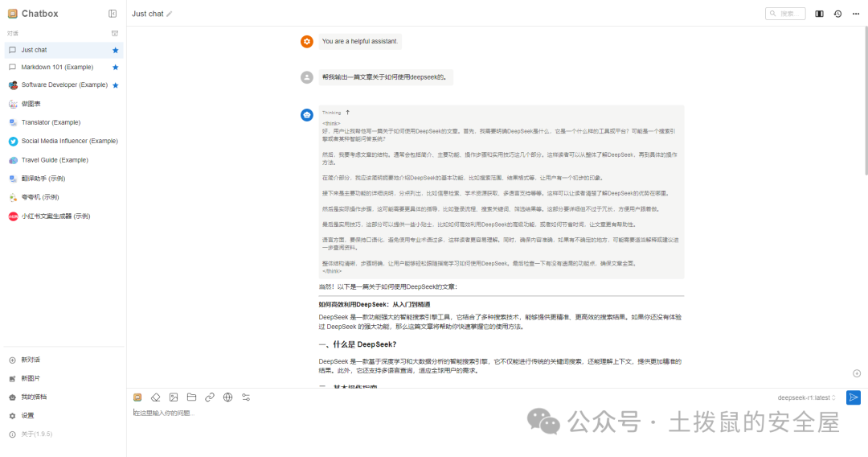Click the 'You are a helpful assistant.' message

pyautogui.click(x=360, y=42)
